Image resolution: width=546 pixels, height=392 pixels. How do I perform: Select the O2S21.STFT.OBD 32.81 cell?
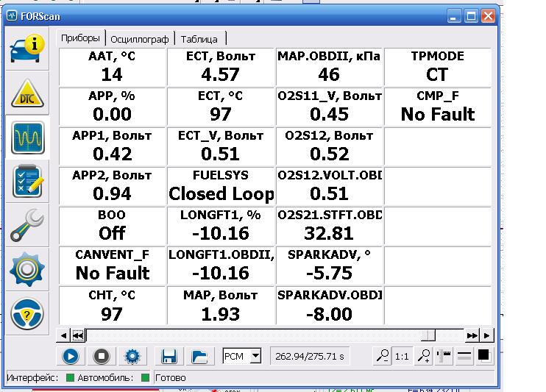tap(329, 225)
